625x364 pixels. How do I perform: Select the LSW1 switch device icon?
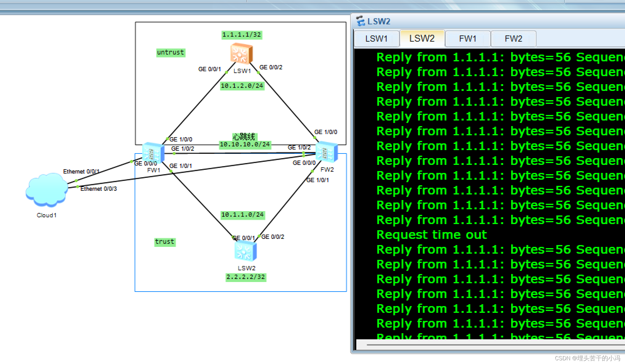click(x=241, y=54)
